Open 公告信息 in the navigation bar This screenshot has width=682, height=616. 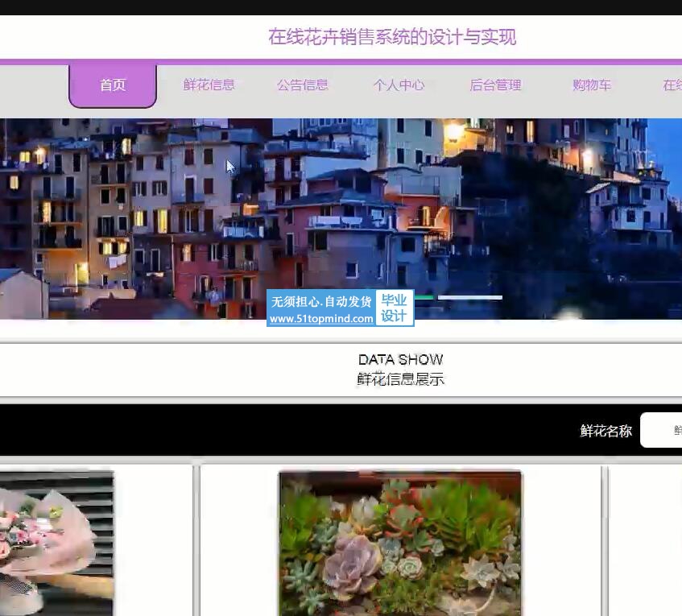coord(303,85)
